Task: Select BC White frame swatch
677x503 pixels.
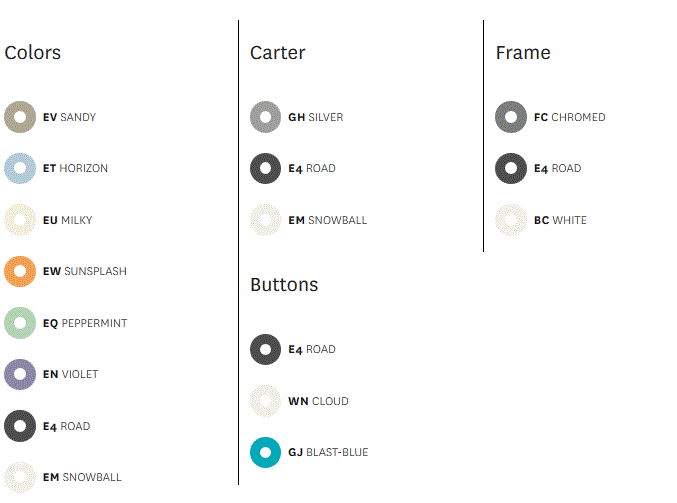Action: point(511,220)
